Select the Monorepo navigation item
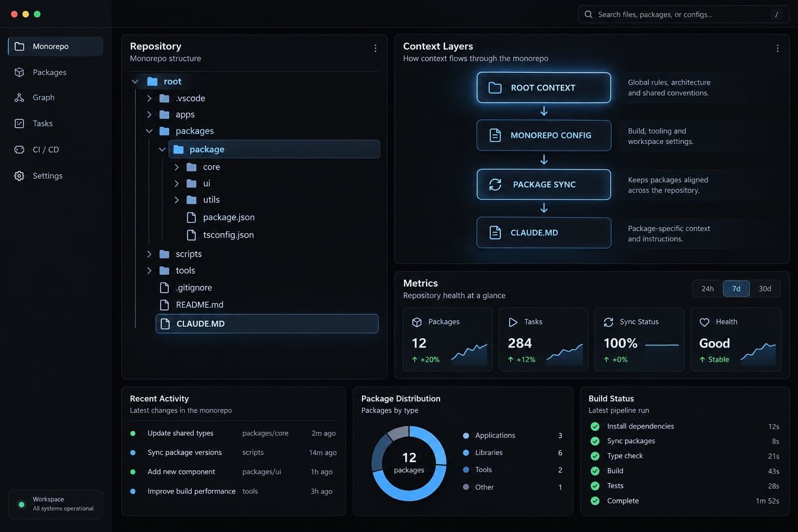Image resolution: width=798 pixels, height=532 pixels. (56, 46)
